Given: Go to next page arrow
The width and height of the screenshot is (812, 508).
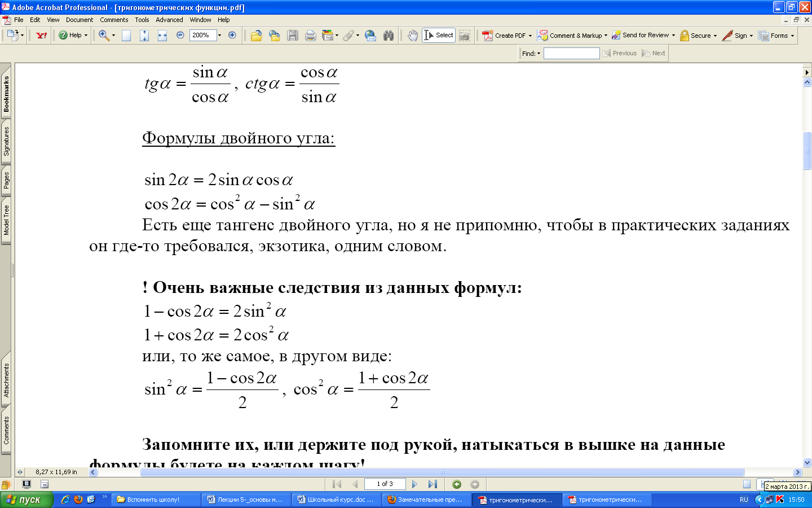Looking at the screenshot, I should click(x=414, y=484).
